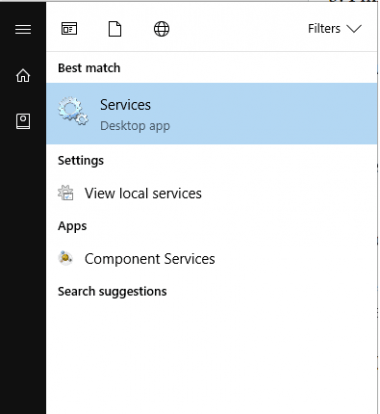This screenshot has height=414, width=380.
Task: Click the Filters label text
Action: pyautogui.click(x=324, y=29)
